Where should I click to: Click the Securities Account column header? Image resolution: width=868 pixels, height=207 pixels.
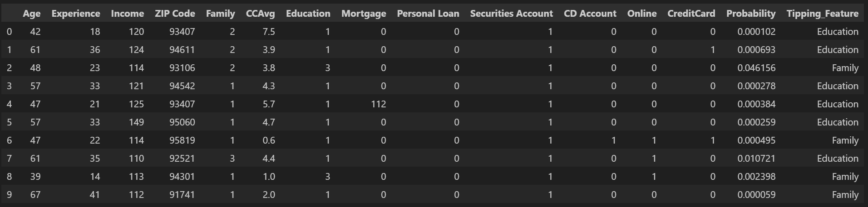pyautogui.click(x=511, y=14)
